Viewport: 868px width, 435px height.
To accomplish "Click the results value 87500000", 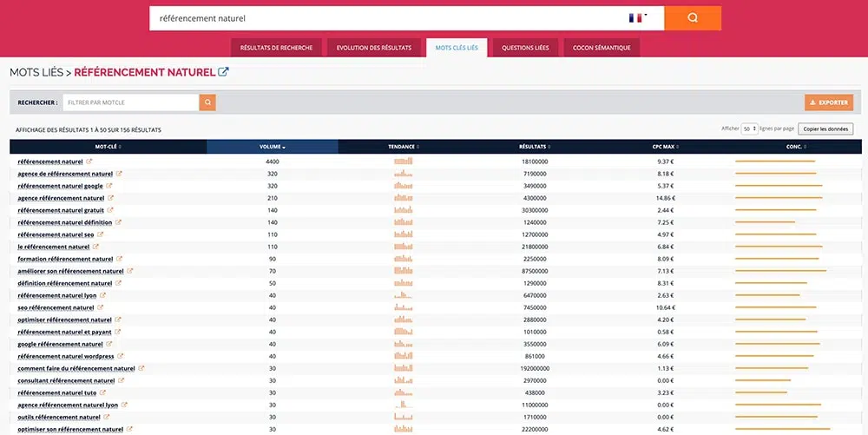I will (535, 271).
